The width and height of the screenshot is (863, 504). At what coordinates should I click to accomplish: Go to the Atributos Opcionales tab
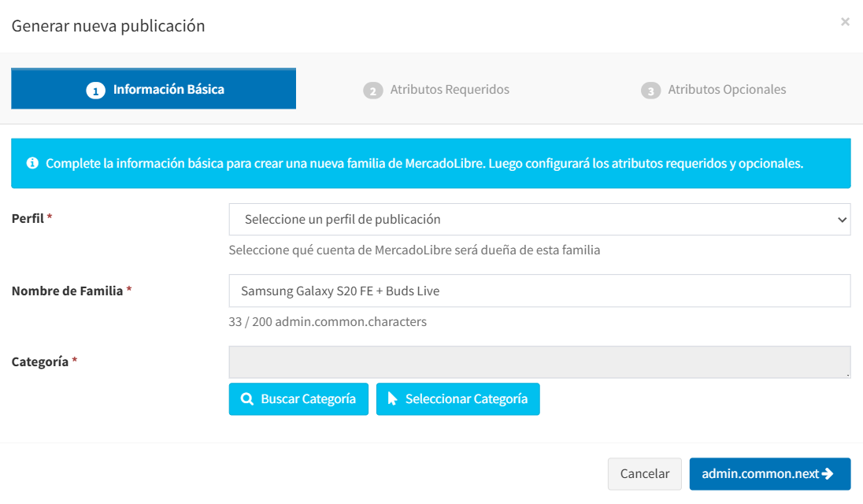click(726, 90)
